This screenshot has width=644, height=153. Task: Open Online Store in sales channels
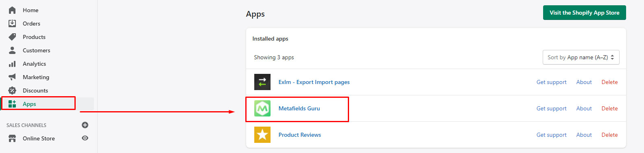pos(39,138)
